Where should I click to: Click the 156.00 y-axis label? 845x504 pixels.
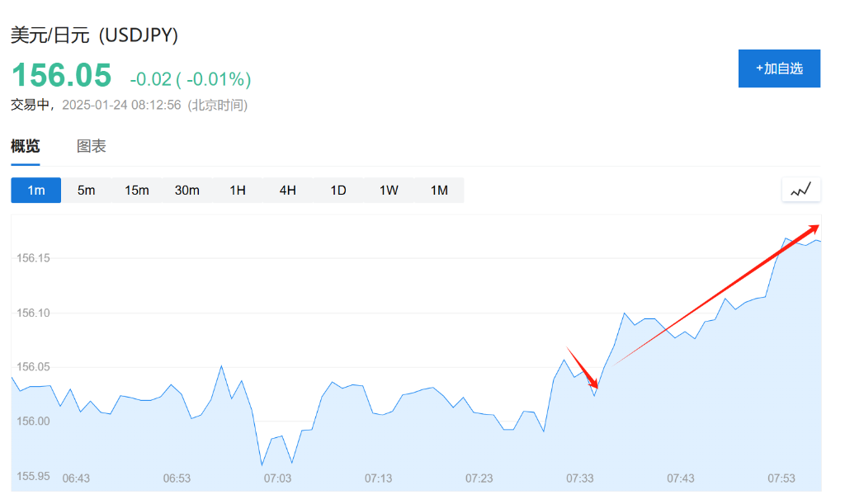[33, 421]
